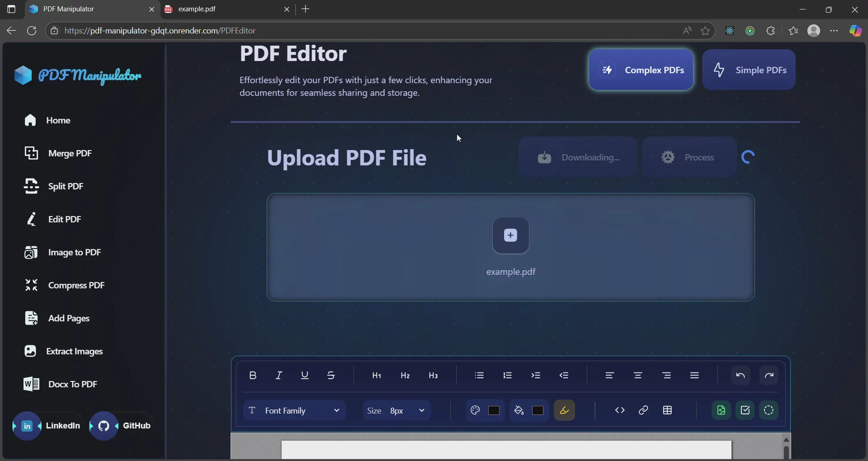Insert a hyperlink
Viewport: 868px width, 461px height.
(x=643, y=410)
